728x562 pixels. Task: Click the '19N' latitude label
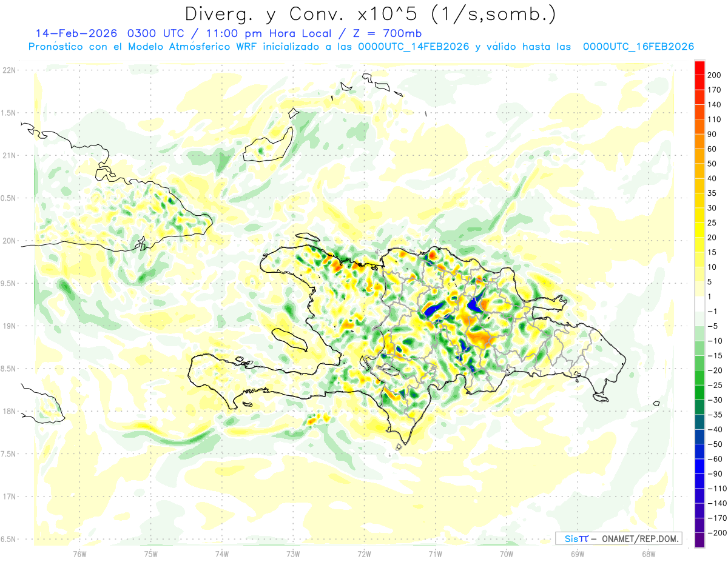tap(9, 326)
